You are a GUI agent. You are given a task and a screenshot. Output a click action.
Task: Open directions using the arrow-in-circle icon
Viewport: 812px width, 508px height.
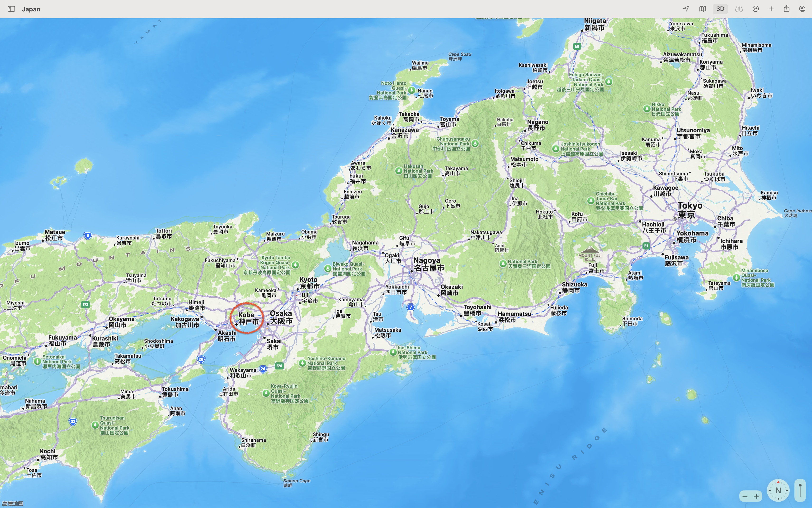point(755,9)
